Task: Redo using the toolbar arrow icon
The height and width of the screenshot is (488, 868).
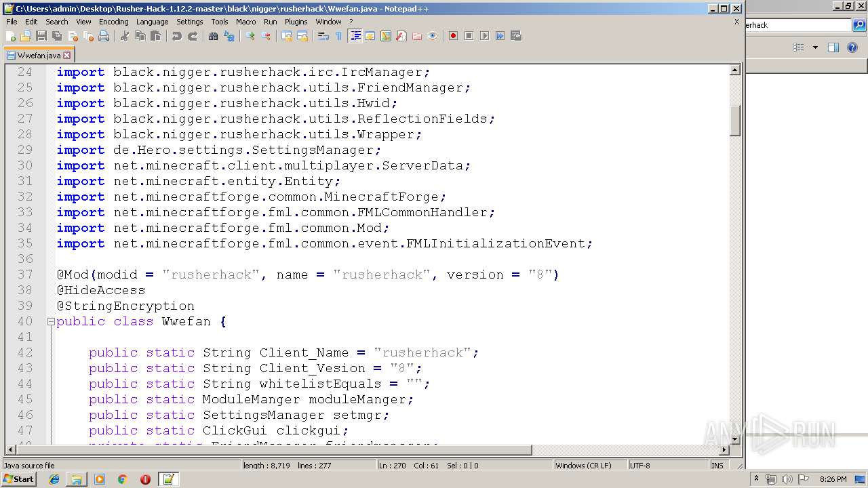Action: pyautogui.click(x=193, y=36)
